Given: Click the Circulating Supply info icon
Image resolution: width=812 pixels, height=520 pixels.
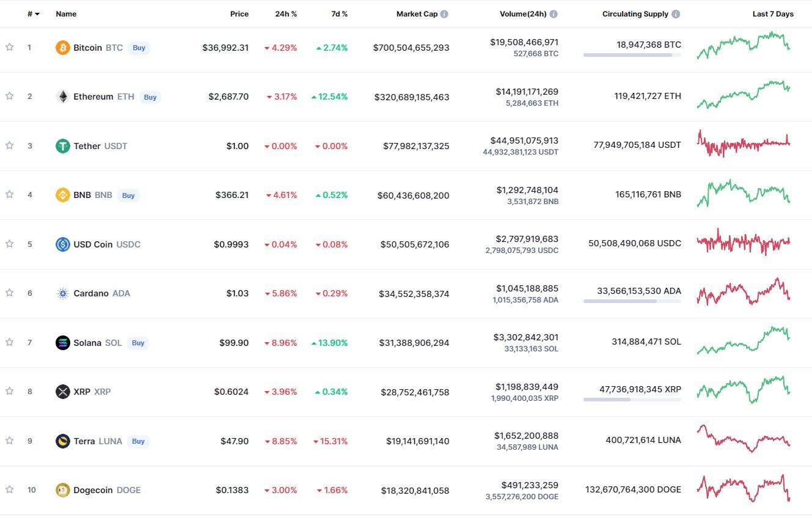Looking at the screenshot, I should coord(675,14).
